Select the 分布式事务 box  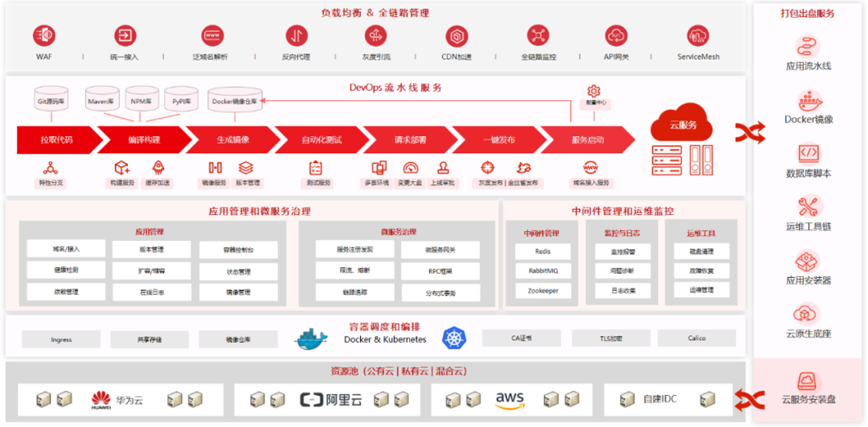click(x=441, y=292)
